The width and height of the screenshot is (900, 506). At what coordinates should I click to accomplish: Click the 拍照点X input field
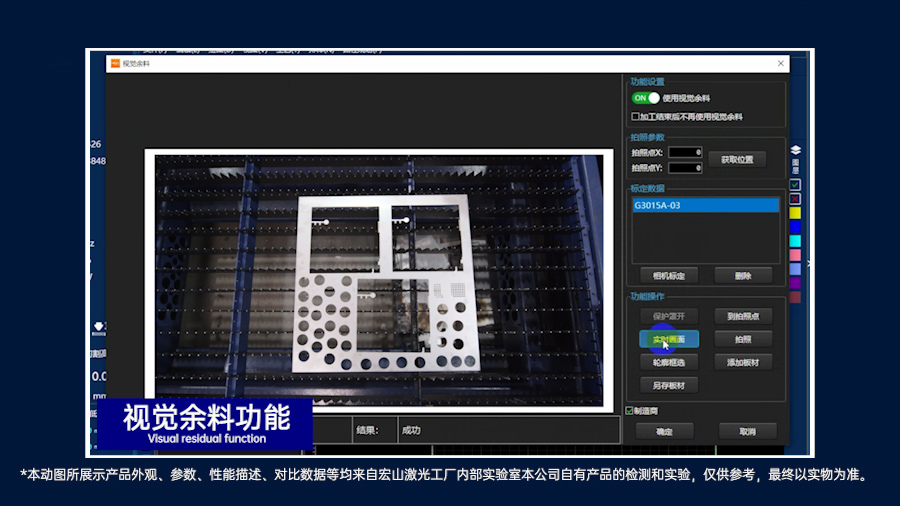pyautogui.click(x=685, y=152)
